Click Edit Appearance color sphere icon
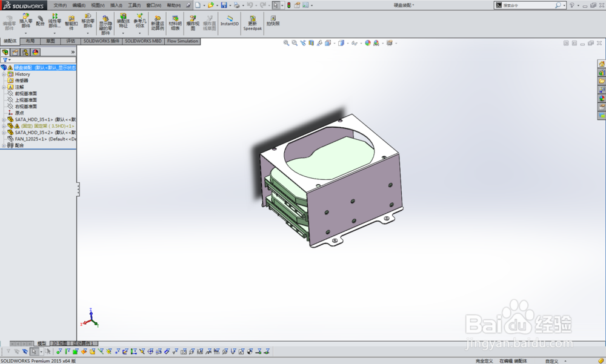 coord(368,43)
